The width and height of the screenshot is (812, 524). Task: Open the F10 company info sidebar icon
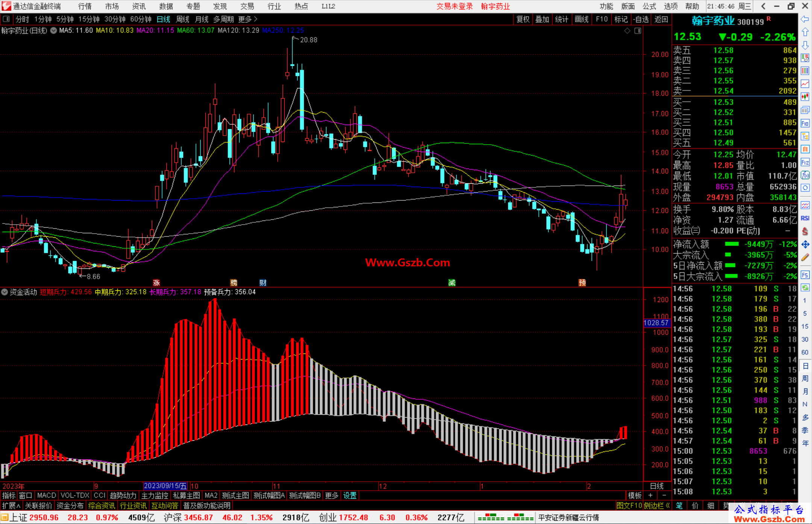click(x=805, y=123)
